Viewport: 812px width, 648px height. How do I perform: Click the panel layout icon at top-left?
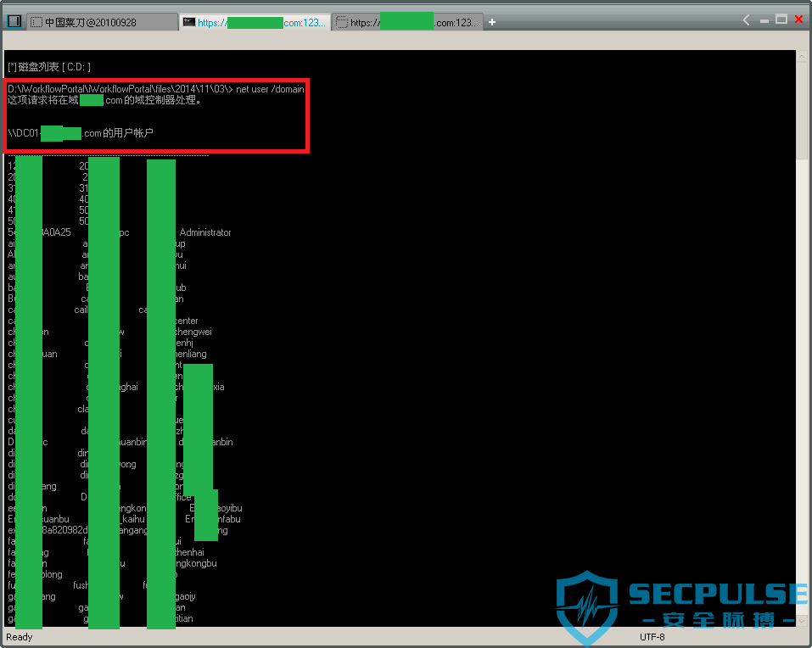coord(14,21)
